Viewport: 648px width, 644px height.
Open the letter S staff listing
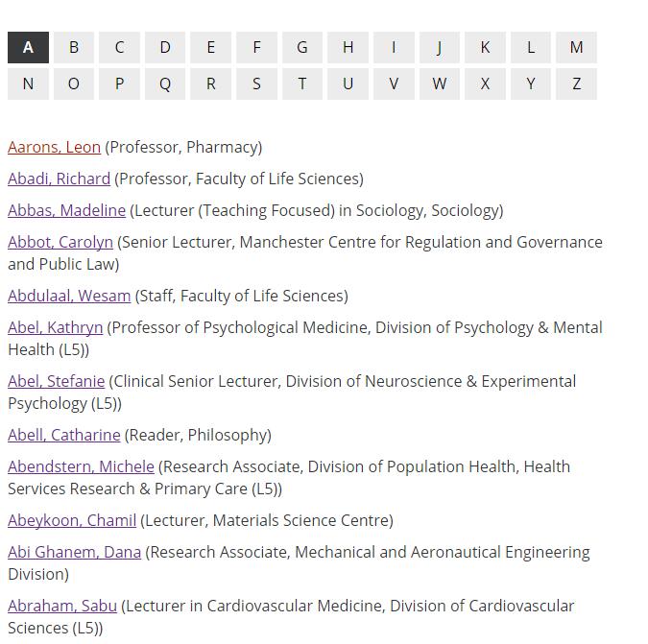[x=256, y=83]
